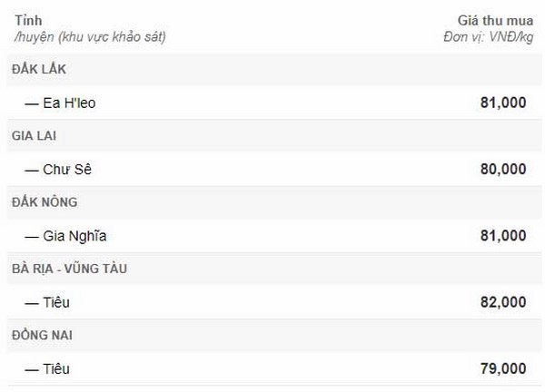Select the ĐẮK LẮK province row
The height and width of the screenshot is (392, 545).
tap(274, 70)
